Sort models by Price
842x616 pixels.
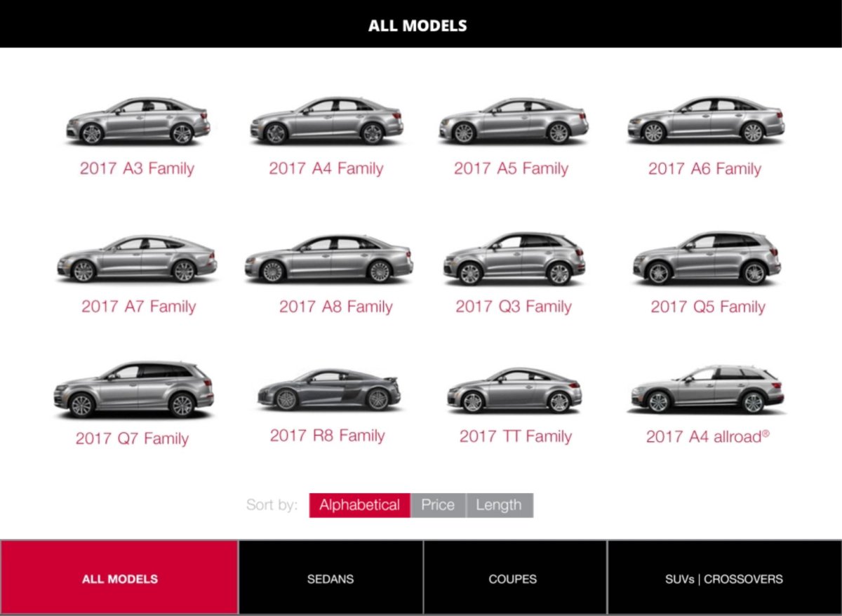437,504
